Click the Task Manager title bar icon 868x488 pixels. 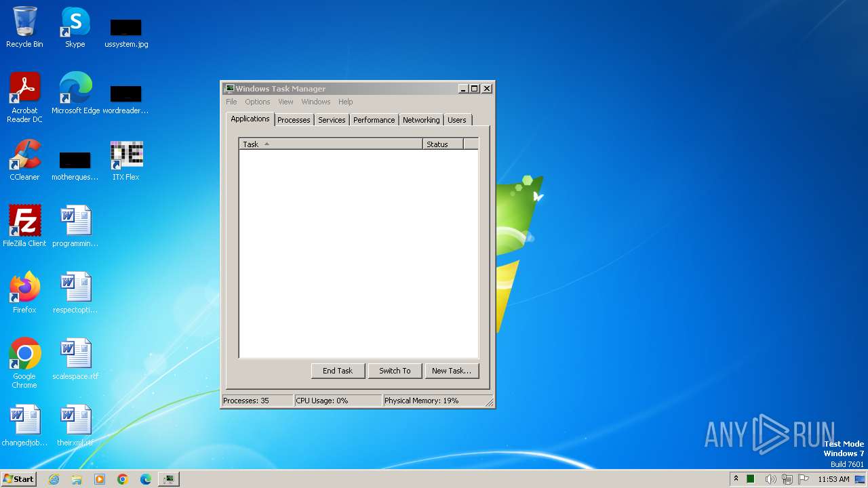pos(229,89)
